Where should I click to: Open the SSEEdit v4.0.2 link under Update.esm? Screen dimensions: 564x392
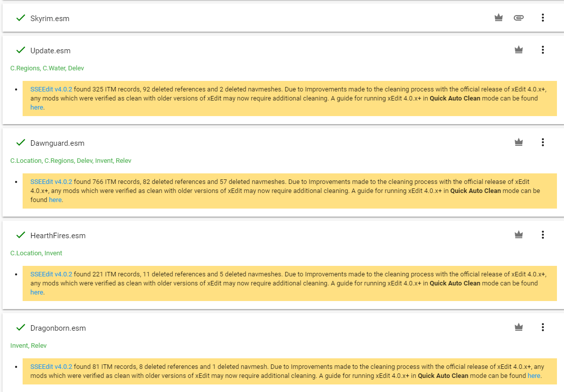click(51, 89)
